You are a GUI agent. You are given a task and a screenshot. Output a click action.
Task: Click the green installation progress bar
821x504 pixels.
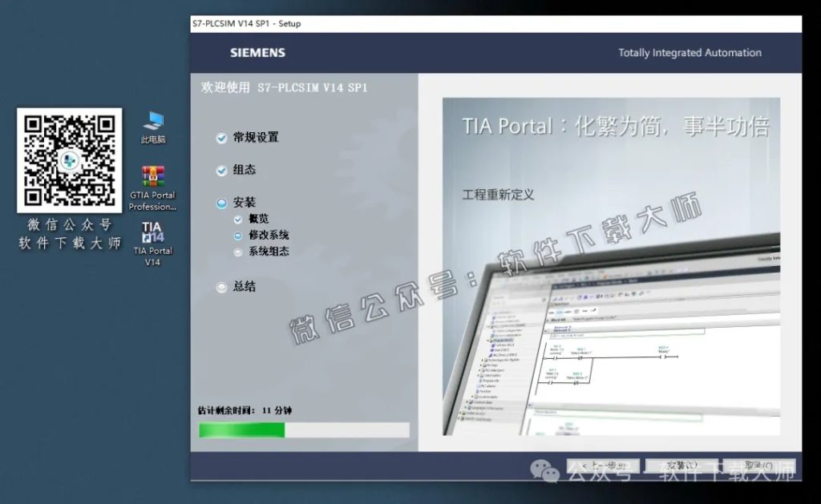coord(242,430)
